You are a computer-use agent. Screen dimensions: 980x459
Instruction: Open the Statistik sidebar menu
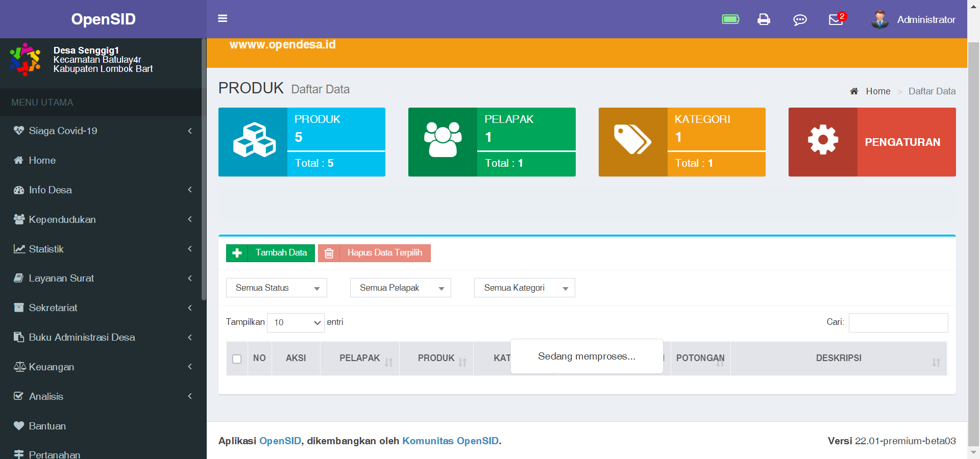tap(102, 249)
